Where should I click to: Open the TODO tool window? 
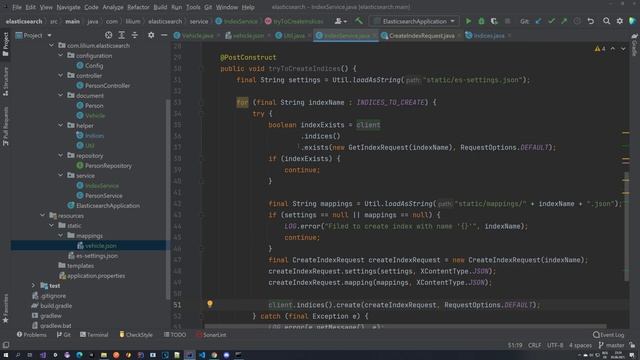coord(175,335)
